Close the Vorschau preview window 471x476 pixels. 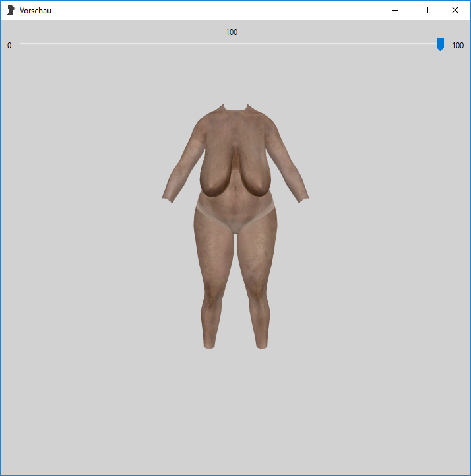point(455,11)
